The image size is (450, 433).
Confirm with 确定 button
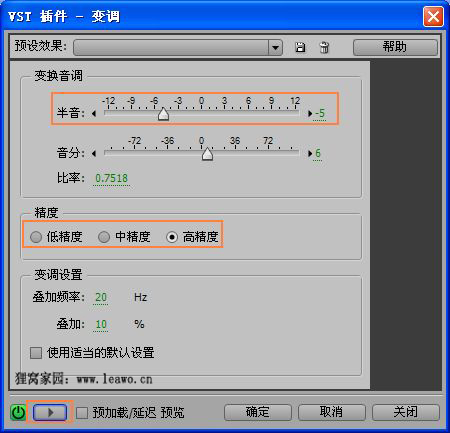coord(258,412)
